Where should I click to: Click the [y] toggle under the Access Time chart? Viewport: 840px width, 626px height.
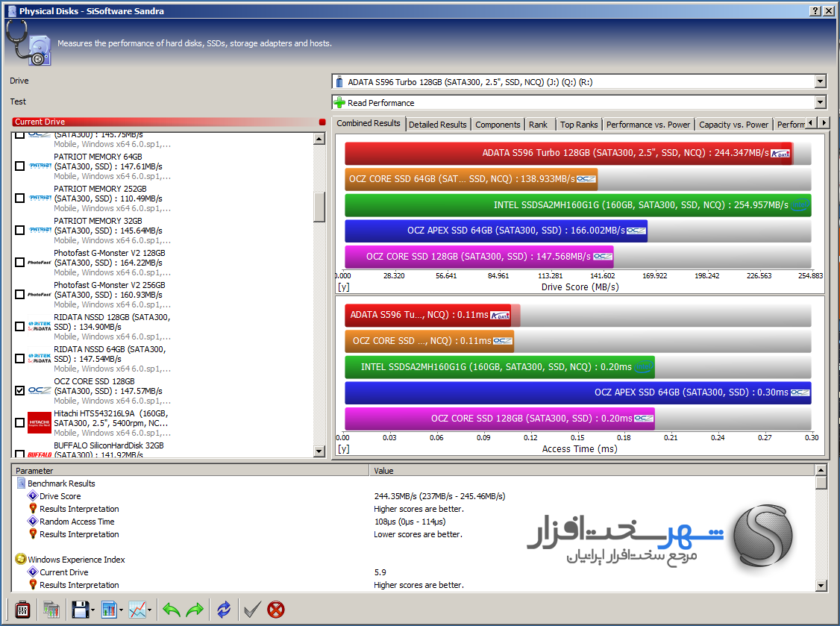click(x=343, y=449)
